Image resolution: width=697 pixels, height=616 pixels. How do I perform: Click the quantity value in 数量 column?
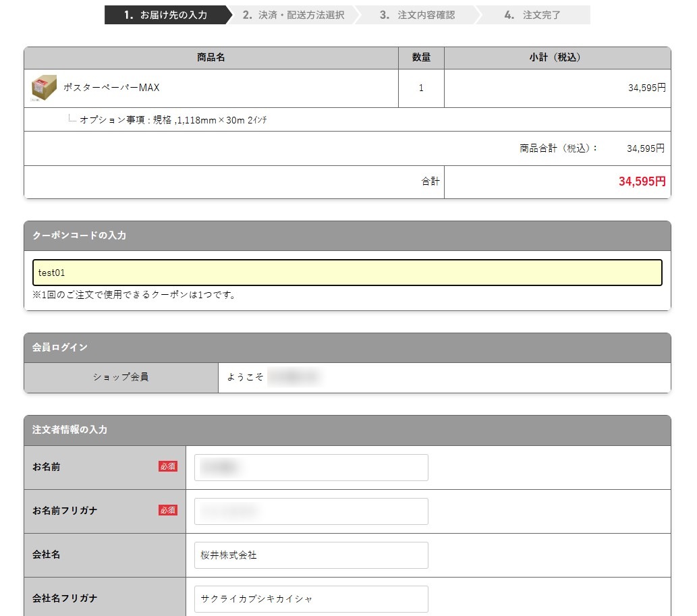click(x=421, y=88)
